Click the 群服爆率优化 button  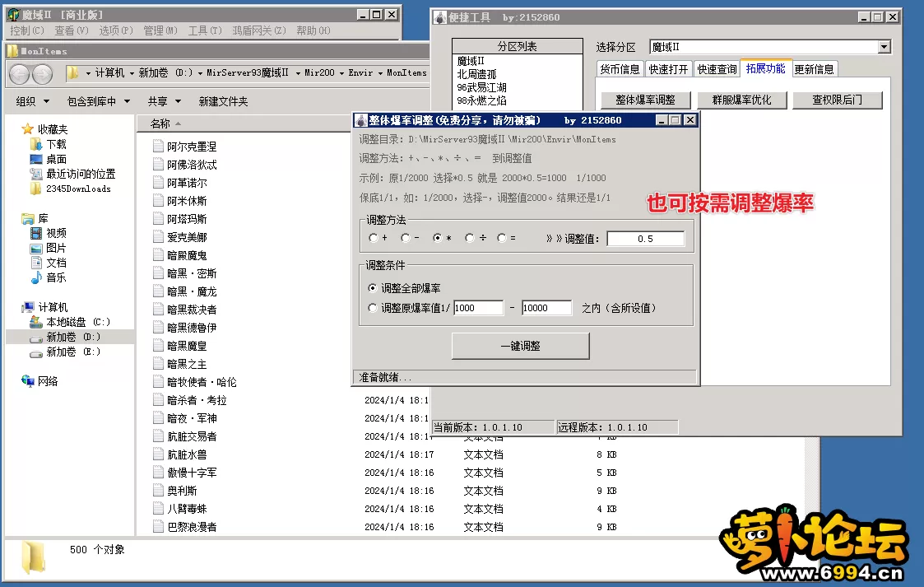742,100
